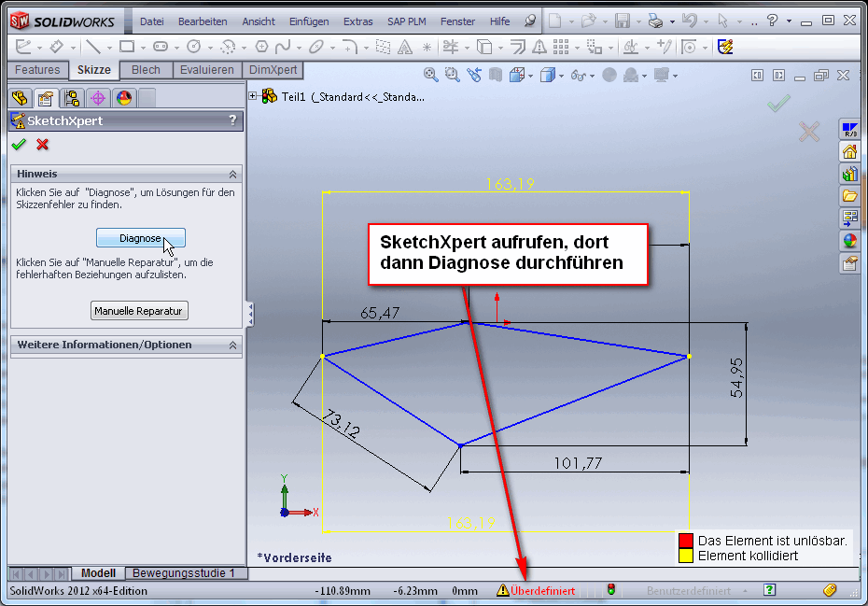Select the Ellipse sketch tool
This screenshot has height=606, width=868.
click(316, 47)
